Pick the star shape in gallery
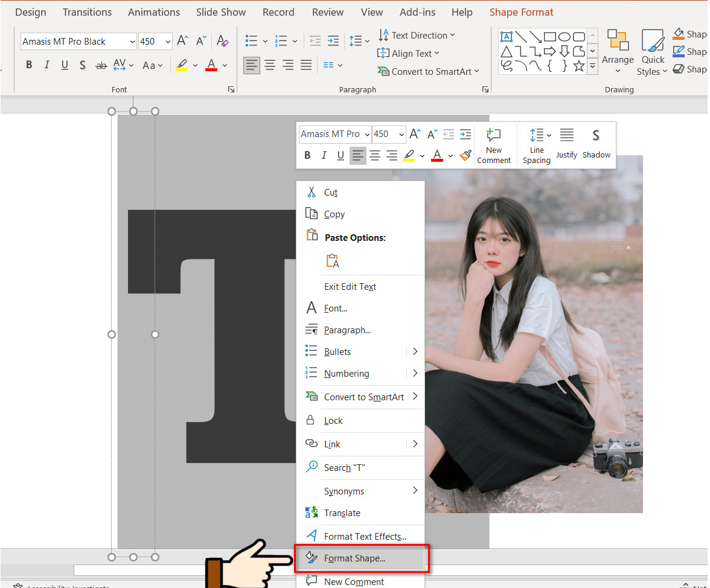 578,66
